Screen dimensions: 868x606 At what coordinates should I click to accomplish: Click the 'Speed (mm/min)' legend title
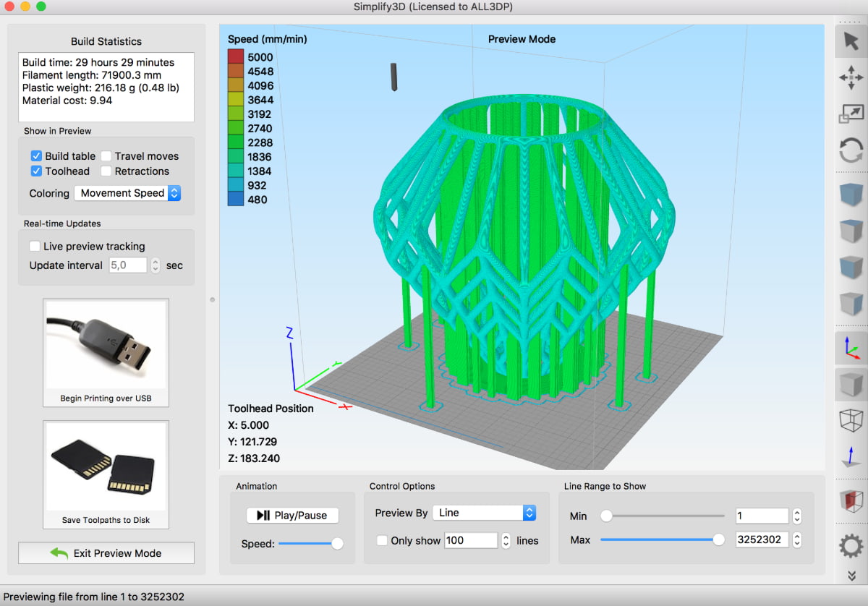(x=268, y=39)
